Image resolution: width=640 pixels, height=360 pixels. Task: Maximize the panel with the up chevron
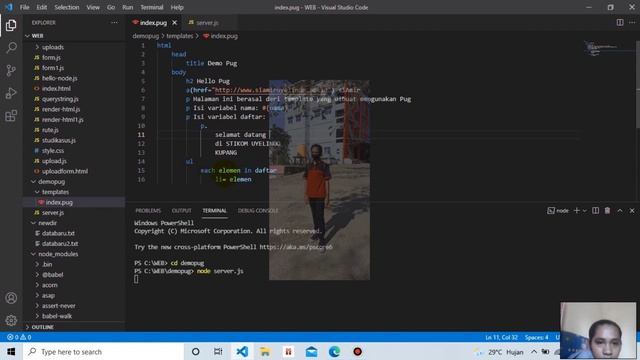point(620,210)
